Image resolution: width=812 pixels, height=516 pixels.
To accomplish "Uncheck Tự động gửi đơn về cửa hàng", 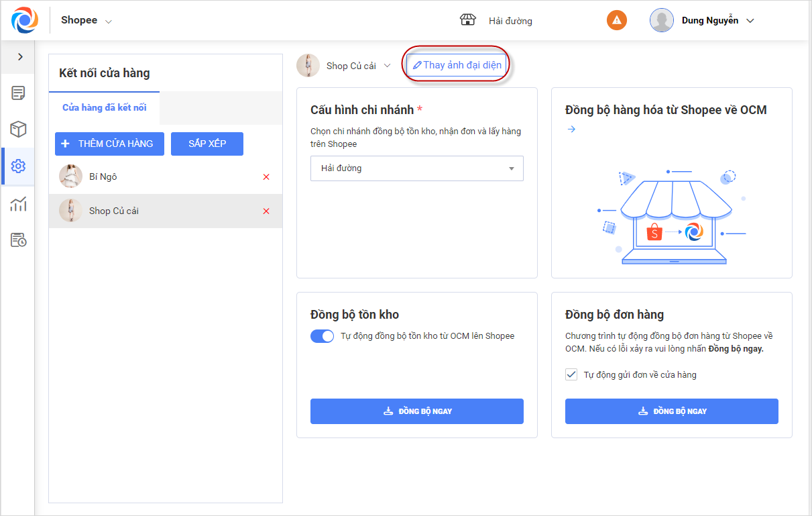I will coord(571,374).
